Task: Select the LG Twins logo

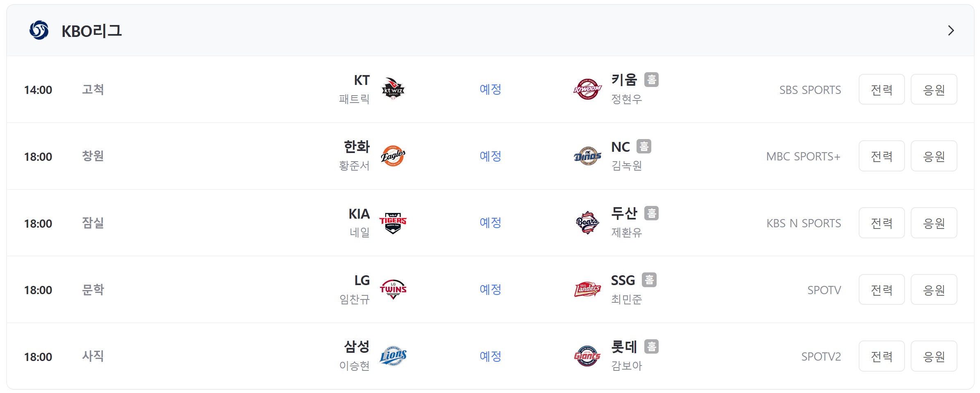Action: click(x=393, y=290)
